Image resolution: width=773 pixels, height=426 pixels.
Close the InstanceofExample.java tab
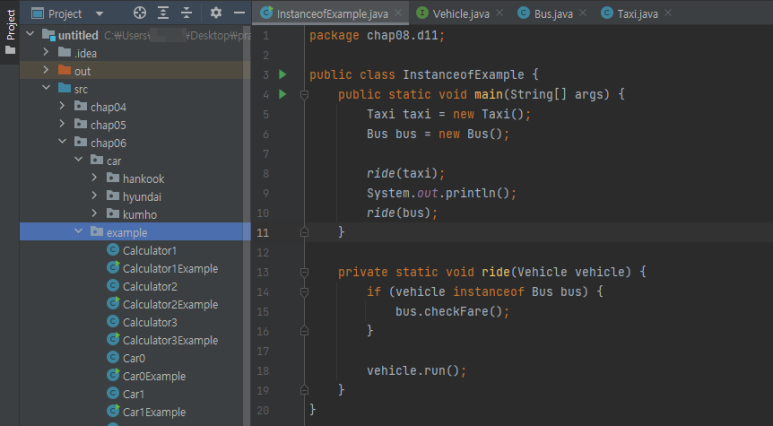(398, 13)
